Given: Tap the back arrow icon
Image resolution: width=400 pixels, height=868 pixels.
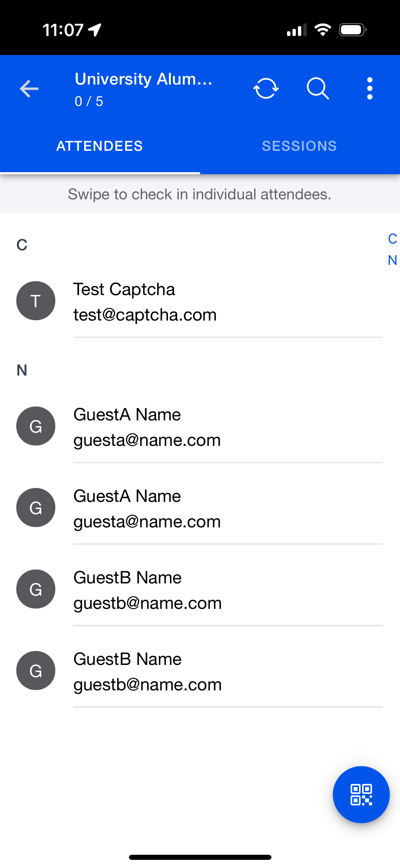Looking at the screenshot, I should [29, 89].
